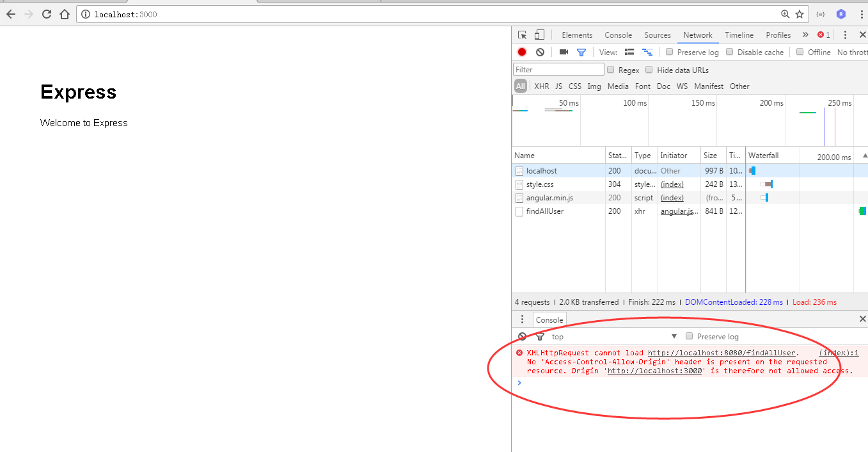Go back using the browser back arrow
This screenshot has height=452, width=868.
point(11,14)
